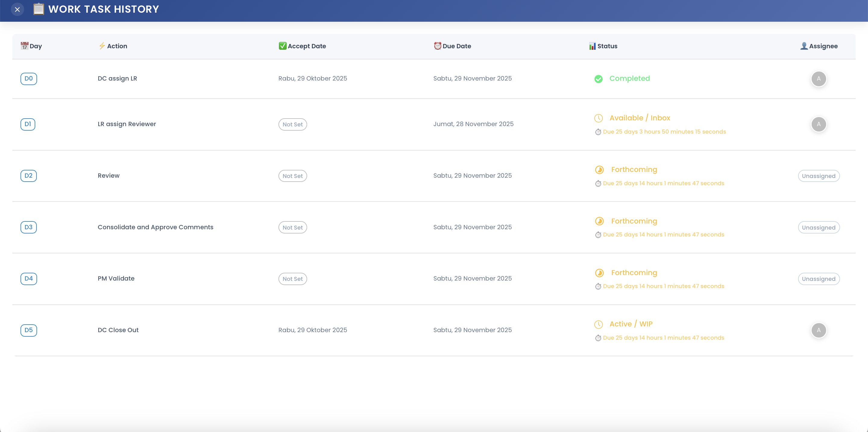This screenshot has width=868, height=432.
Task: Open assignee avatar for DC Close Out
Action: tap(819, 330)
